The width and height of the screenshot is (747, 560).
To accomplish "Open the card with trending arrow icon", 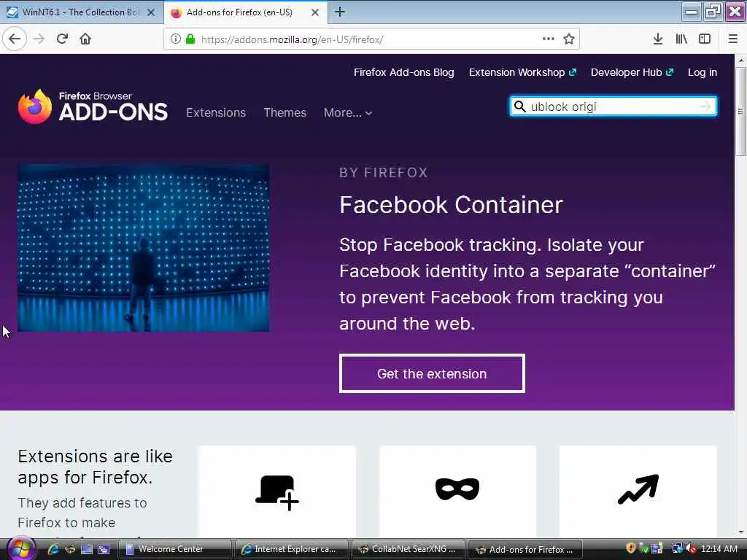I will tap(638, 491).
